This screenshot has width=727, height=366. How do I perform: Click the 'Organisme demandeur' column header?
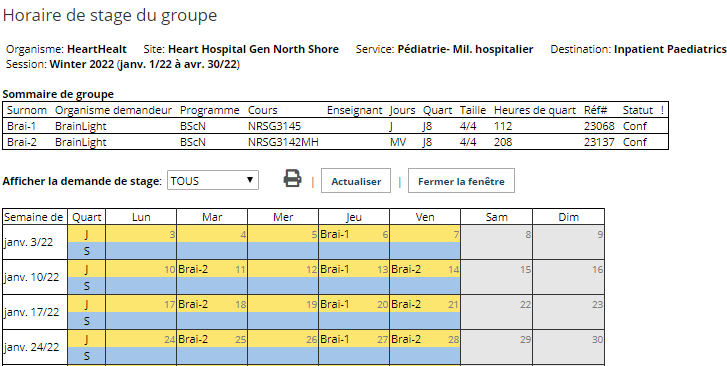pyautogui.click(x=113, y=110)
